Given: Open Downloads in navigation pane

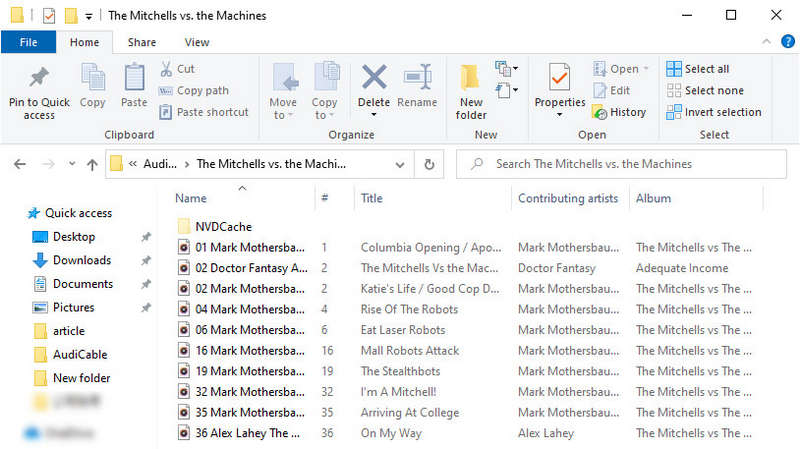Looking at the screenshot, I should pos(72,260).
